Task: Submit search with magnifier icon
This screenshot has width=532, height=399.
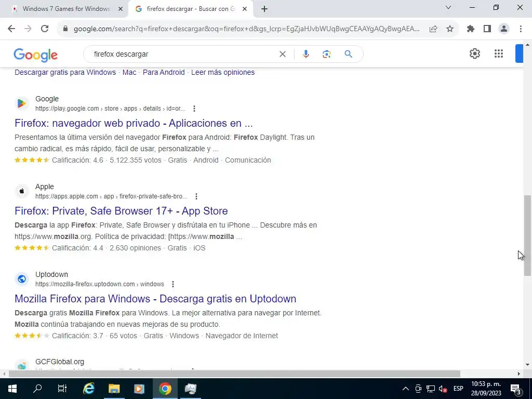Action: coord(348,54)
